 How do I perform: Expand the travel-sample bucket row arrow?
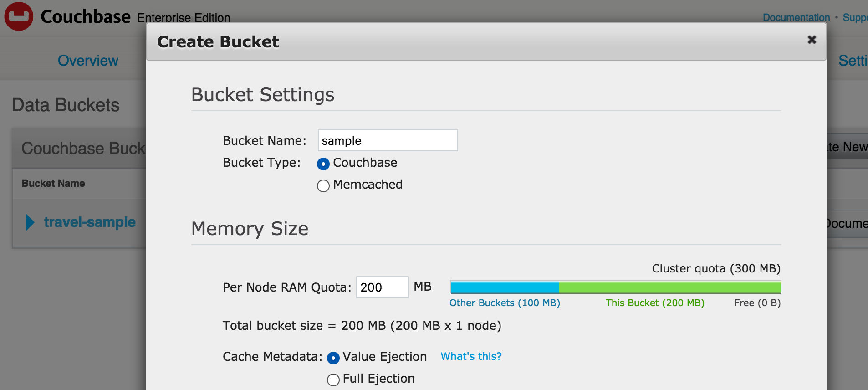point(30,222)
